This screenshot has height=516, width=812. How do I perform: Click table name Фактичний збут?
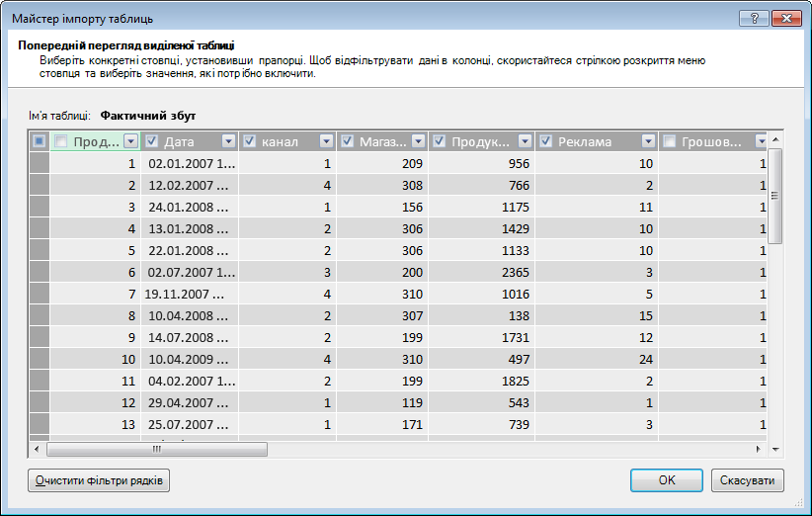[x=147, y=116]
